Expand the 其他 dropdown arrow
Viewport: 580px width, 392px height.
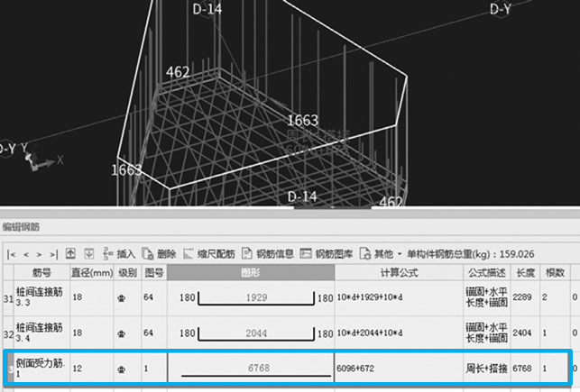(x=400, y=254)
